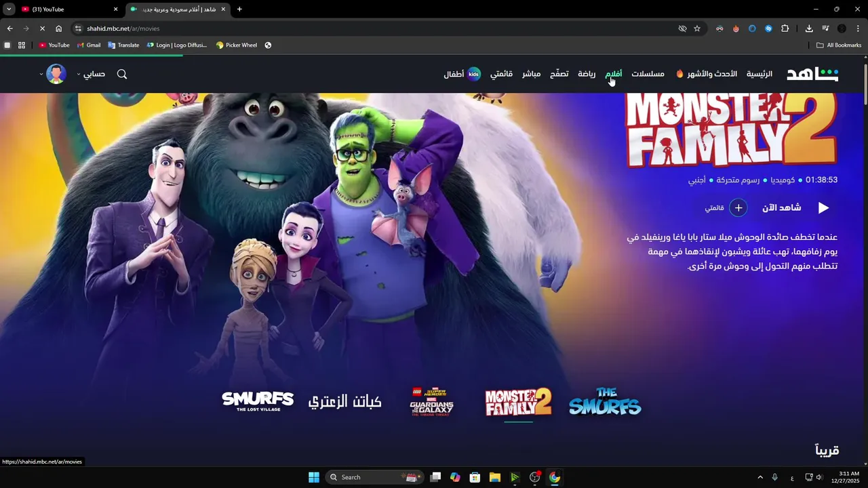Viewport: 868px width, 488px height.
Task: Open Login | Logo Diffusi... bookmark
Action: (x=177, y=45)
